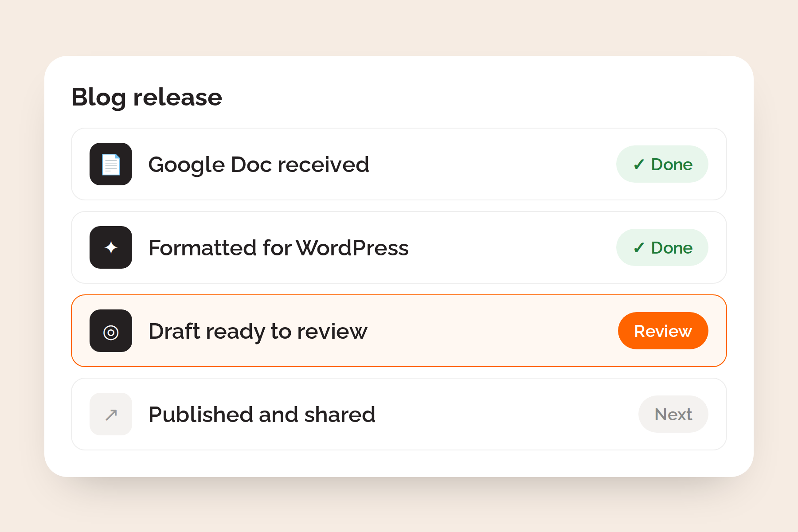
Task: Click the document icon beside Google Doc received
Action: [111, 164]
